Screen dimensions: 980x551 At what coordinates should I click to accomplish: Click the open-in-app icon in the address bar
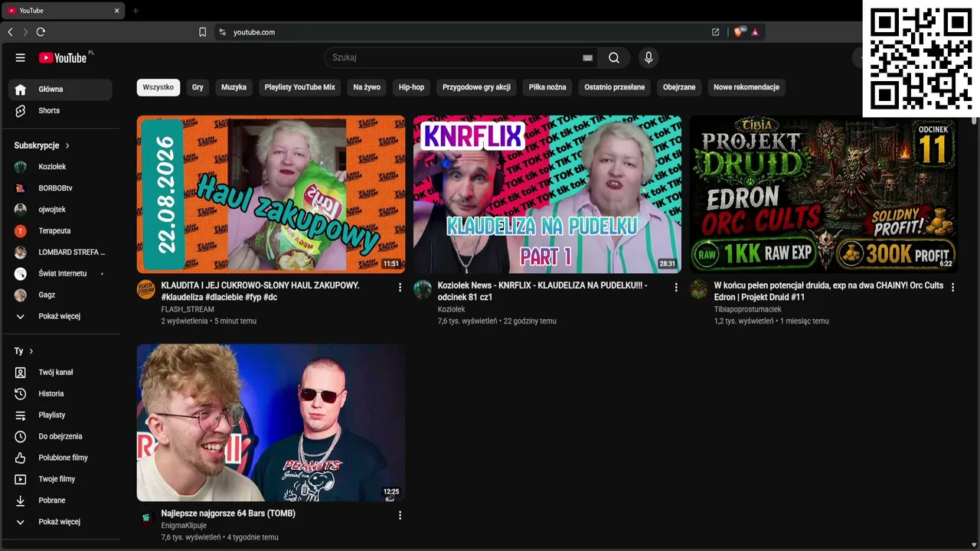715,32
